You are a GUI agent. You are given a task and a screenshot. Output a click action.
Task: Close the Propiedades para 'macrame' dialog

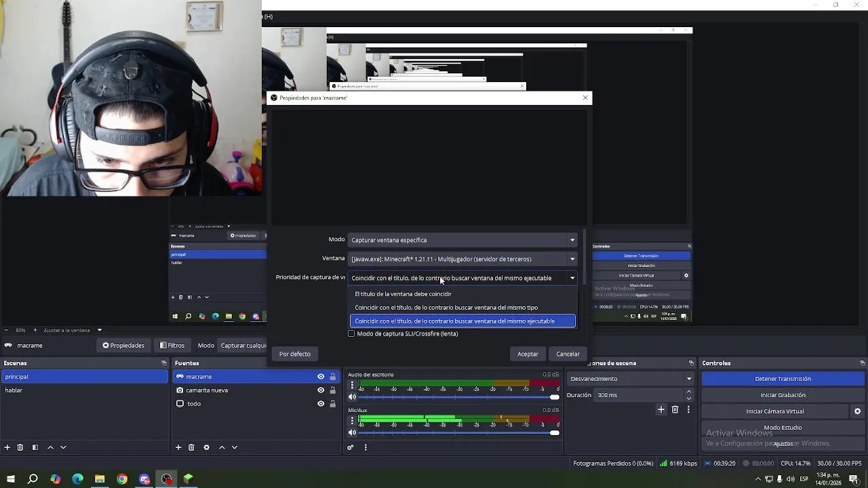click(585, 98)
